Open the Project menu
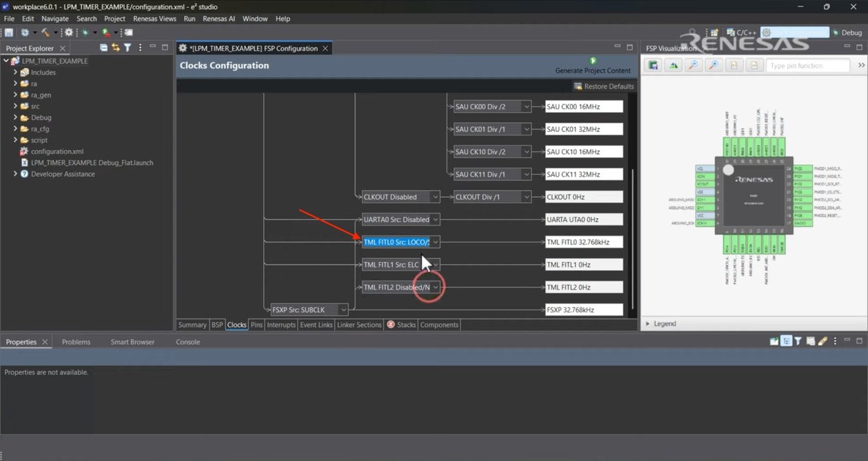Image resolution: width=868 pixels, height=461 pixels. tap(114, 19)
